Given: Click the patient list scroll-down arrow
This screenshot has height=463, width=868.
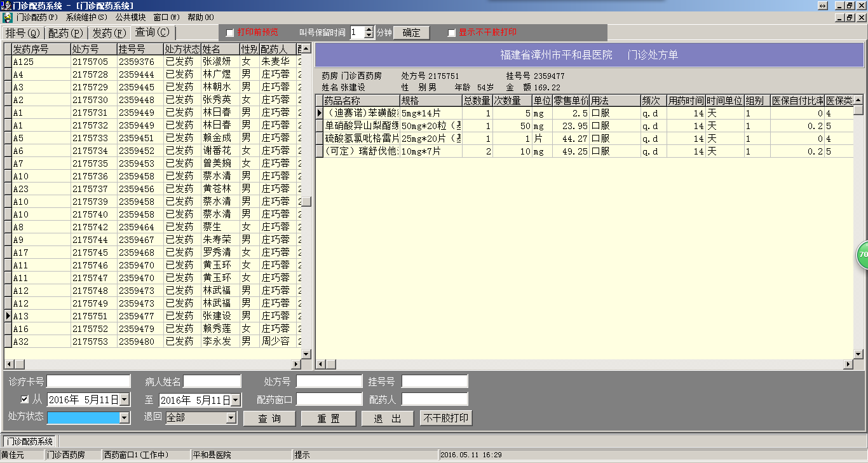Looking at the screenshot, I should [x=306, y=354].
